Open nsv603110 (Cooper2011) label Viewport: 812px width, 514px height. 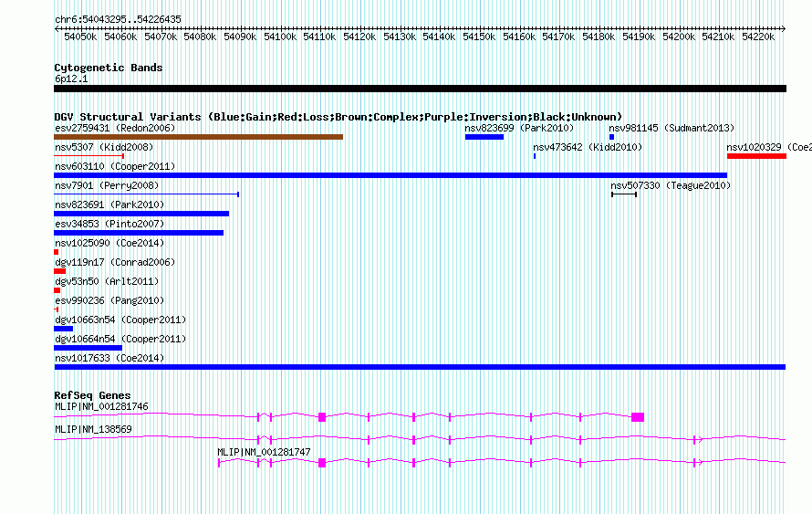tap(115, 166)
